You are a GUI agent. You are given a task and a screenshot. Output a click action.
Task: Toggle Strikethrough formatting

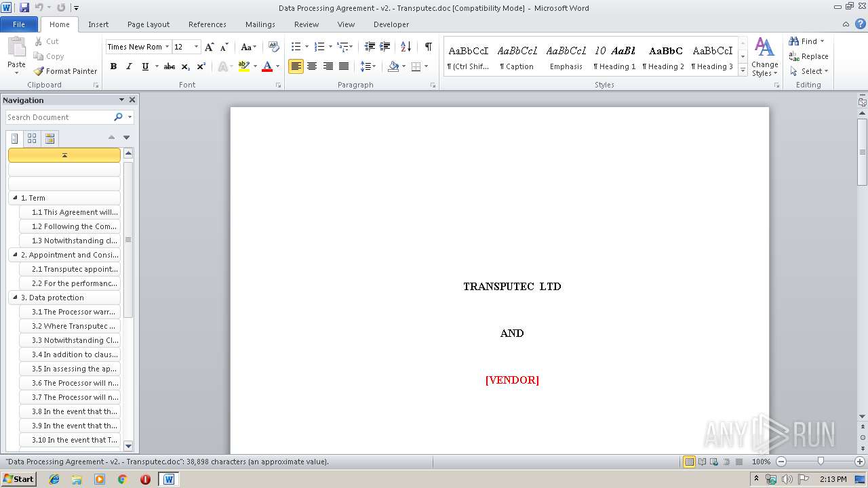click(170, 66)
